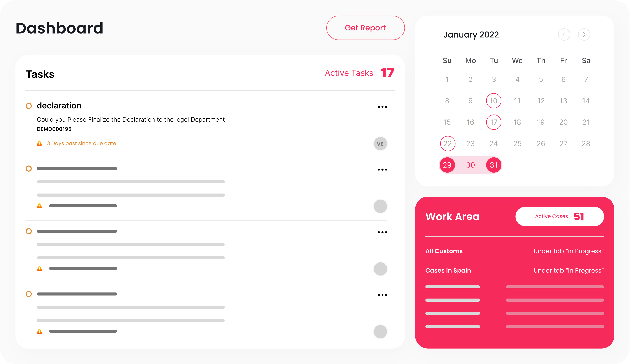Toggle the declaration task status circle
This screenshot has width=630, height=364.
pos(29,106)
